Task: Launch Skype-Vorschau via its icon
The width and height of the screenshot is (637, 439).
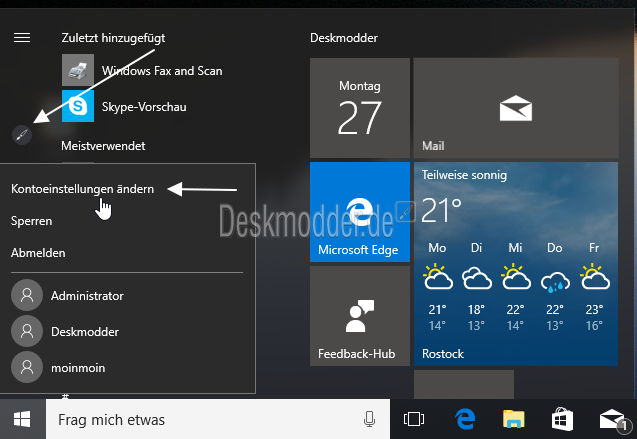Action: (x=78, y=106)
